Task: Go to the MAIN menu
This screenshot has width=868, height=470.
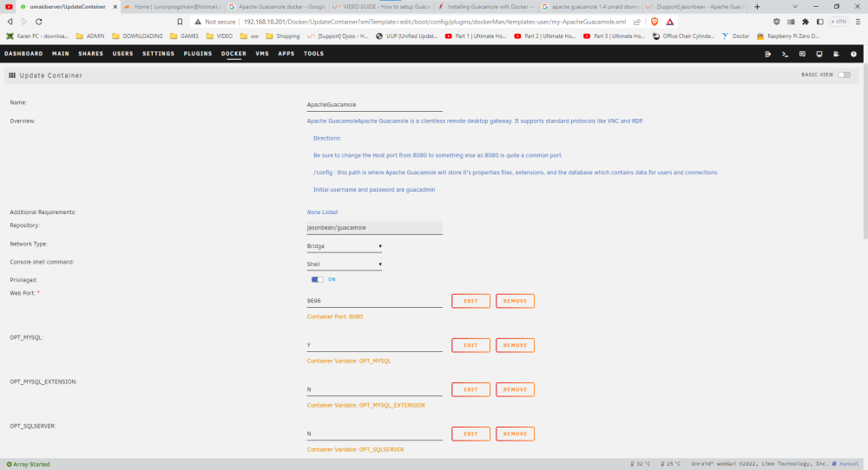Action: 61,54
